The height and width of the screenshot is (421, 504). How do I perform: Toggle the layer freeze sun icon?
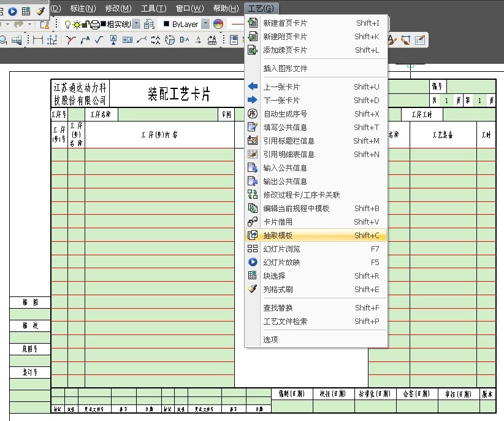76,25
